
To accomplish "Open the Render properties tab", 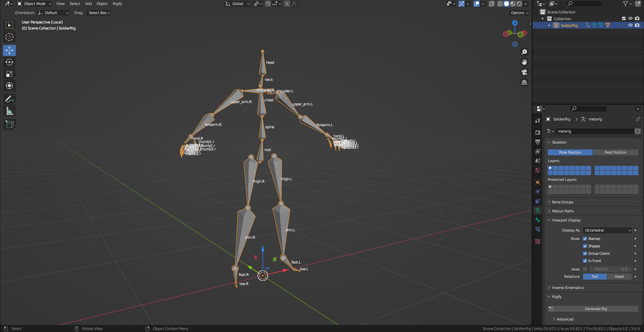I will [538, 132].
